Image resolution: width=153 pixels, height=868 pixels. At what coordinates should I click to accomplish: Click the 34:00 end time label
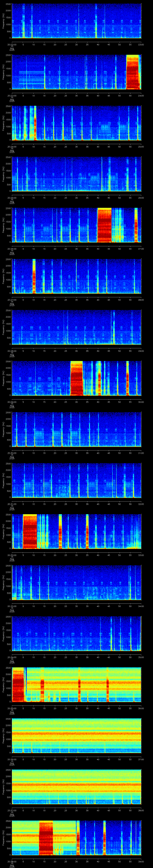click(x=141, y=606)
